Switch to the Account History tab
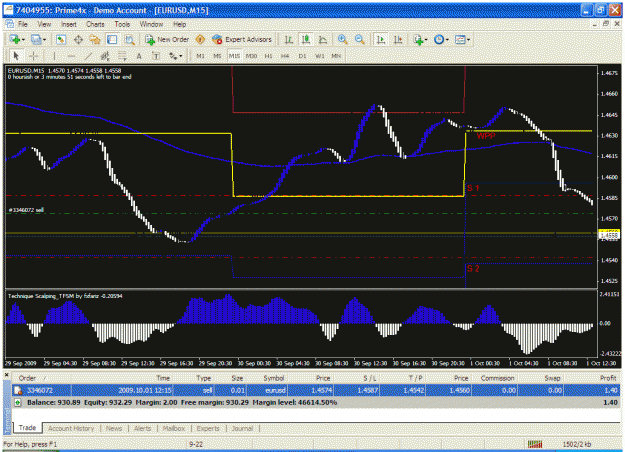Image resolution: width=625 pixels, height=452 pixels. tap(71, 428)
